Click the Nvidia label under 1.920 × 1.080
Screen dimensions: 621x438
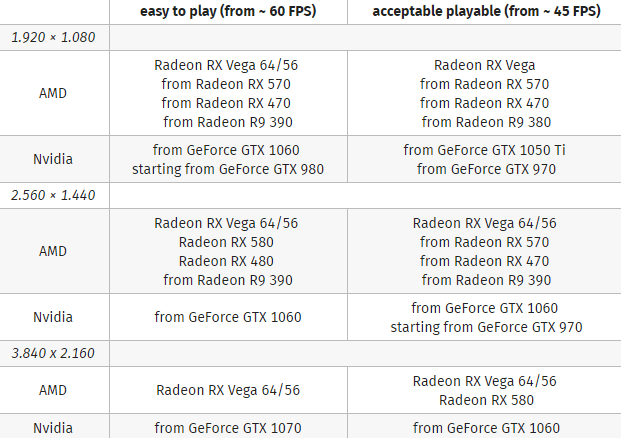53,159
